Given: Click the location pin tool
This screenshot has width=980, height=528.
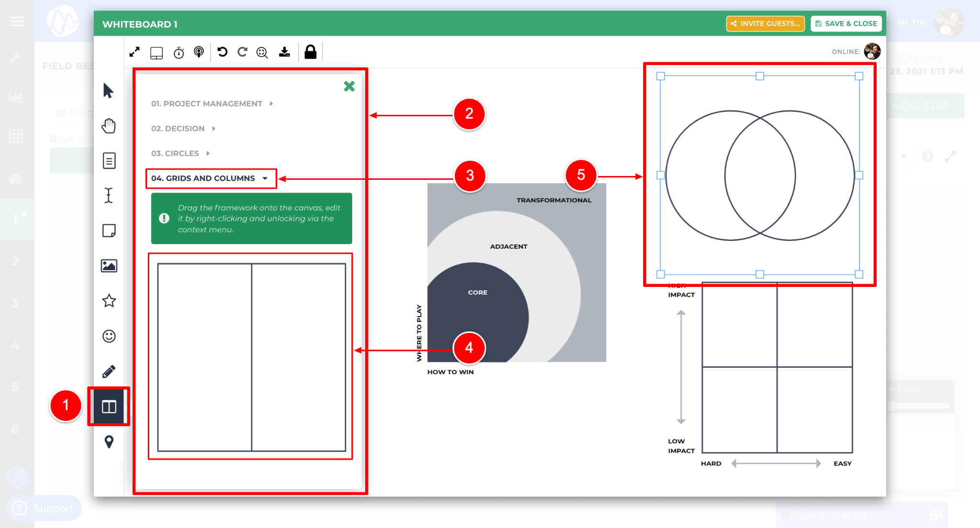Looking at the screenshot, I should click(109, 441).
